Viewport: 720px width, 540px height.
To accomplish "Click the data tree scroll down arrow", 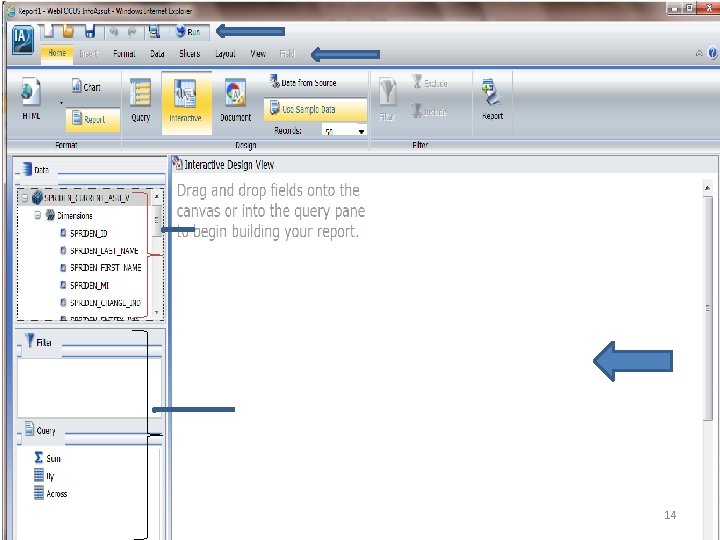I will coord(157,312).
